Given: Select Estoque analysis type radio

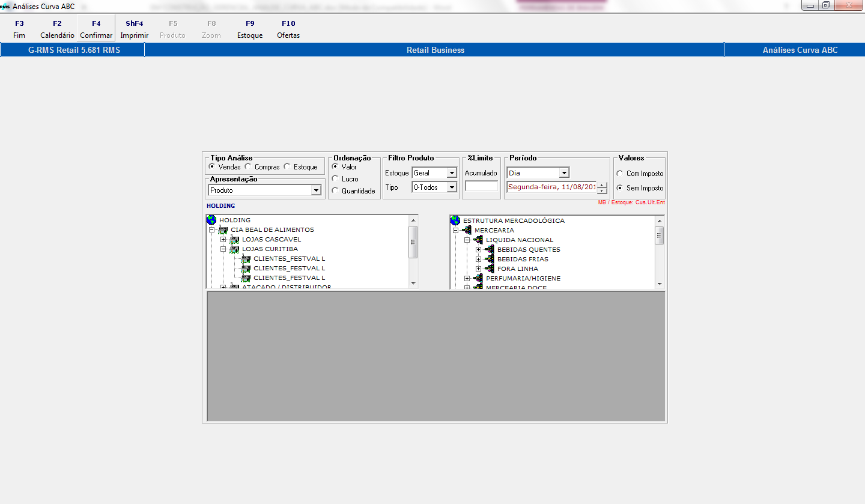Looking at the screenshot, I should [x=287, y=166].
